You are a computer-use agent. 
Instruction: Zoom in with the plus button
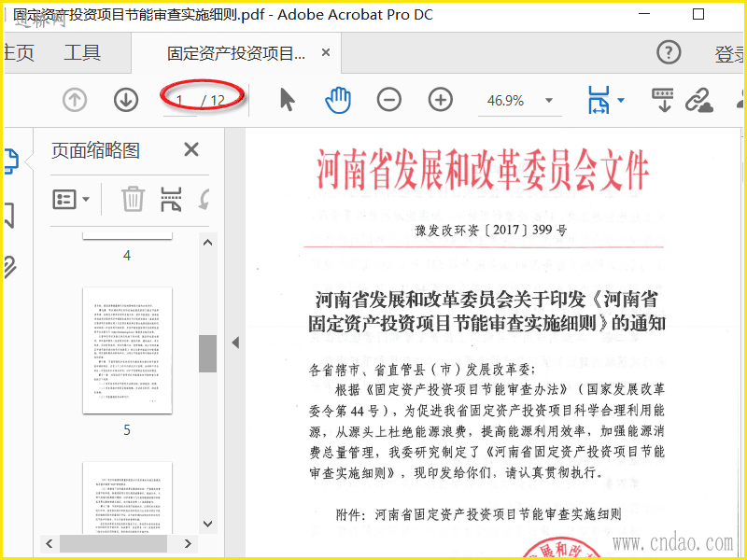tap(440, 100)
